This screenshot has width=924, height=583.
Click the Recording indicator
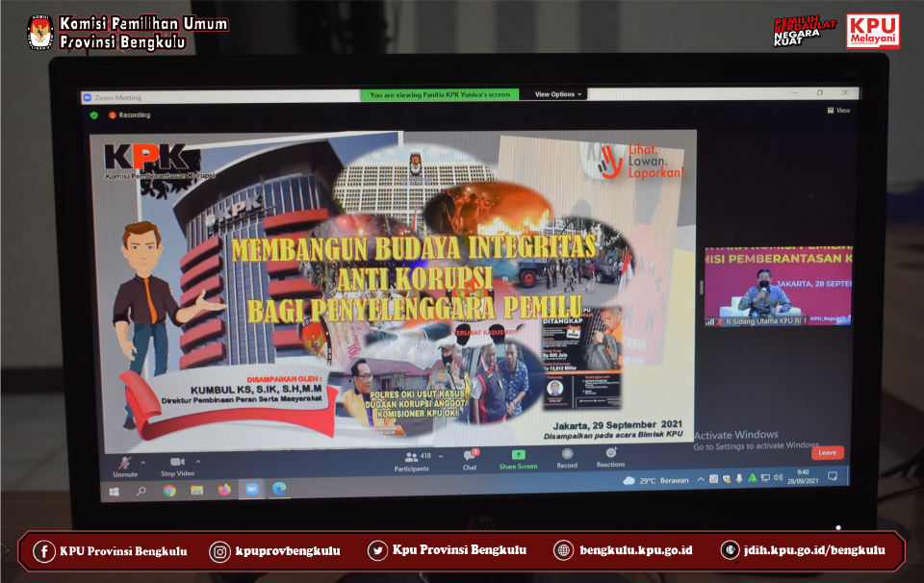(130, 114)
